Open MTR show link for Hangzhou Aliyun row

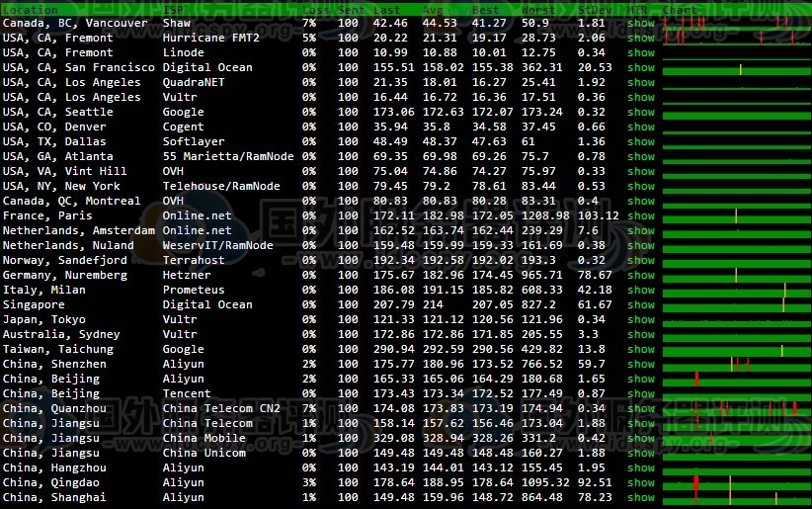(640, 467)
